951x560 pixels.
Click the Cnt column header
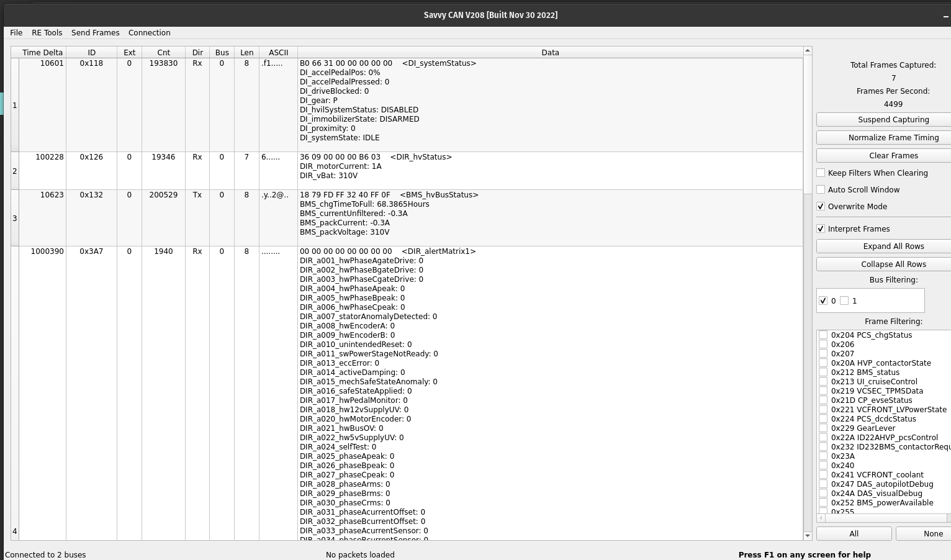[163, 53]
